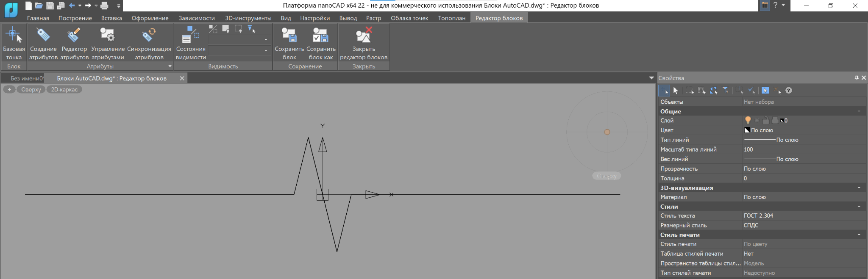The width and height of the screenshot is (868, 279).
Task: Collapse the Общие properties section
Action: coord(859,111)
